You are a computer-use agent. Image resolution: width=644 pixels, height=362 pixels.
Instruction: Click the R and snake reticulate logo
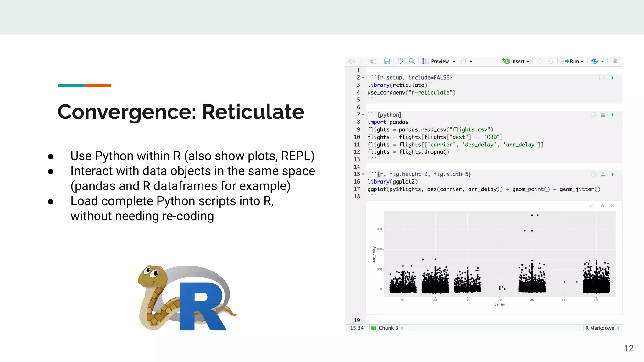click(x=187, y=298)
